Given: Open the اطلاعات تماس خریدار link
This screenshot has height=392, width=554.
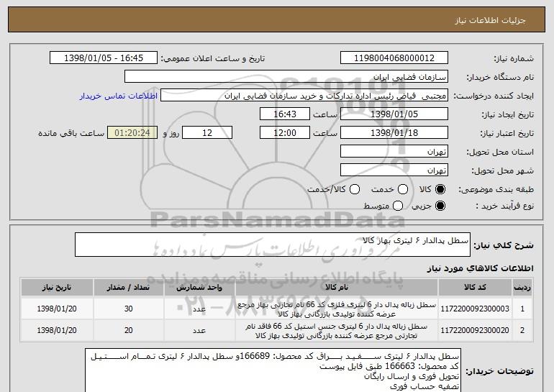Looking at the screenshot, I should pos(119,96).
